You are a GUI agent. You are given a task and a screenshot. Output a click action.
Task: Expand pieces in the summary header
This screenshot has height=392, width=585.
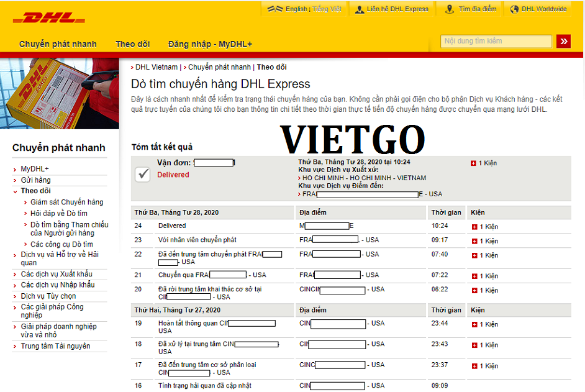coord(473,163)
